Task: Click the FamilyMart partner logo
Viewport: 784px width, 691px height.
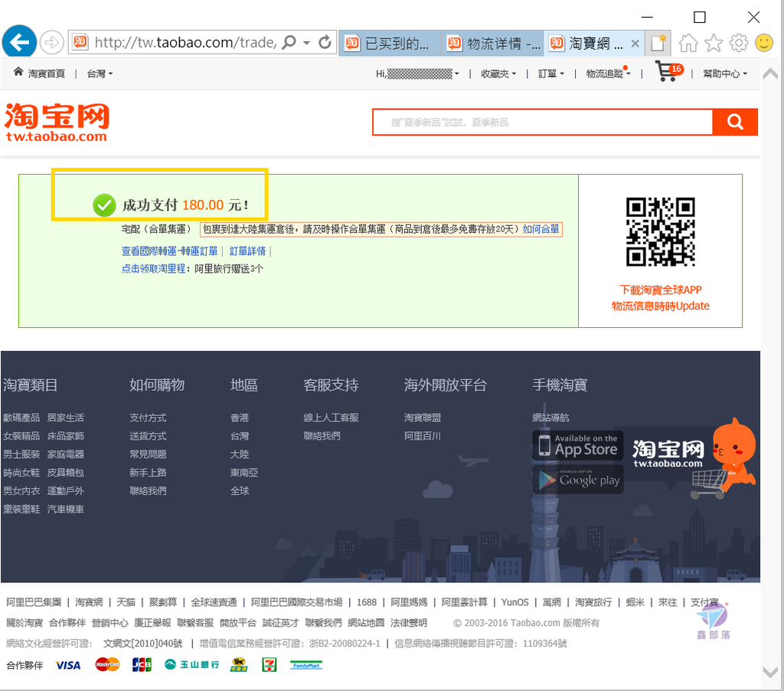Action: click(x=306, y=665)
